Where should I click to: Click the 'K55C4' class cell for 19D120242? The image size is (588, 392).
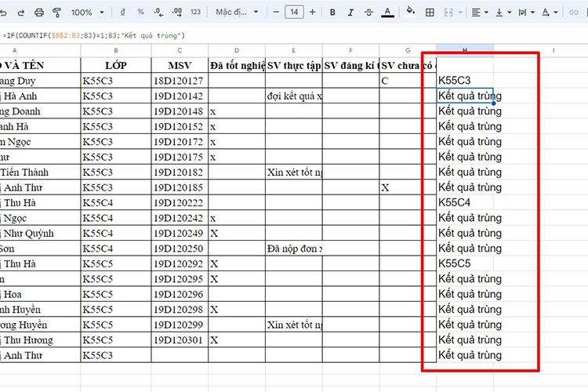[116, 218]
